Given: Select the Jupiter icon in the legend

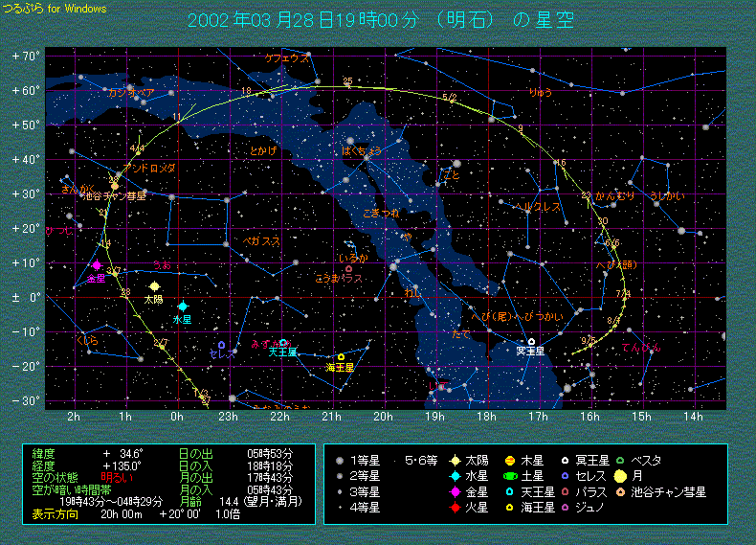Looking at the screenshot, I should (511, 460).
